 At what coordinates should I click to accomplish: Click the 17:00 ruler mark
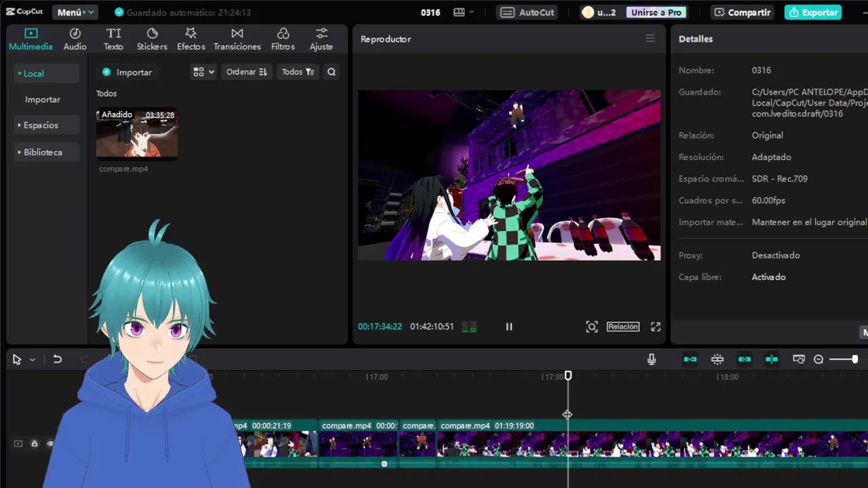click(x=377, y=377)
